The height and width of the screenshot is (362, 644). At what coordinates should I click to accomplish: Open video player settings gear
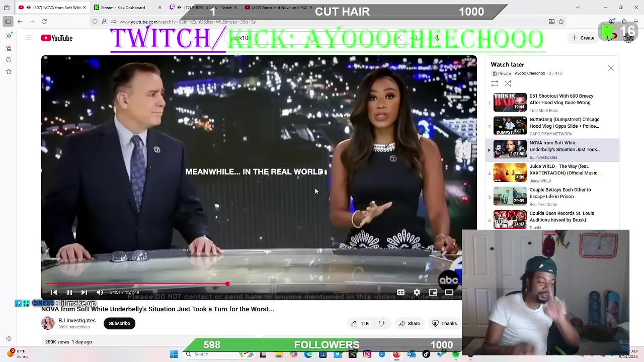[x=417, y=292]
